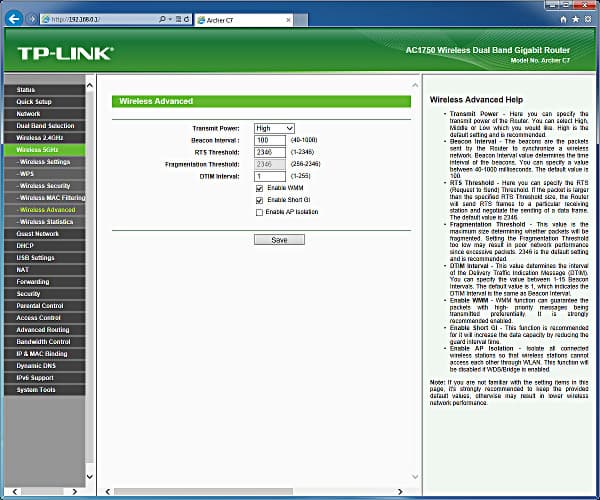This screenshot has width=600, height=500.
Task: Check the Enable AP Isolation checkbox
Action: 259,212
